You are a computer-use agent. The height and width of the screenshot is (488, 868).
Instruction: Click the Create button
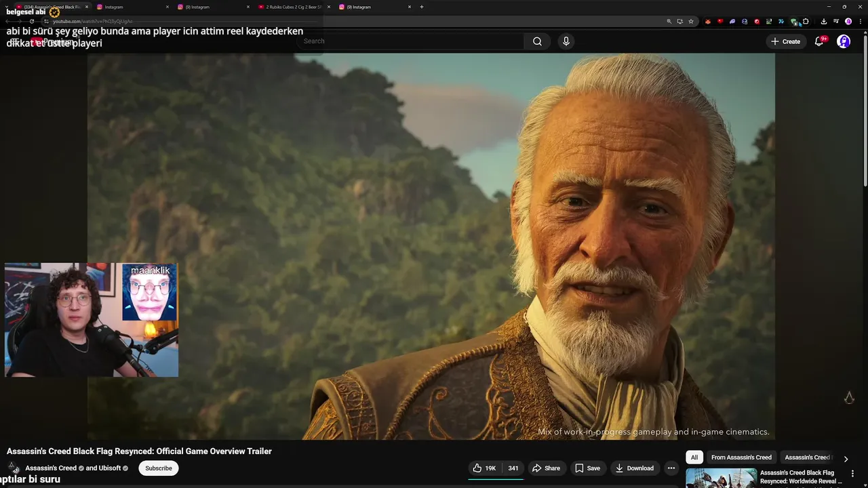click(x=785, y=41)
